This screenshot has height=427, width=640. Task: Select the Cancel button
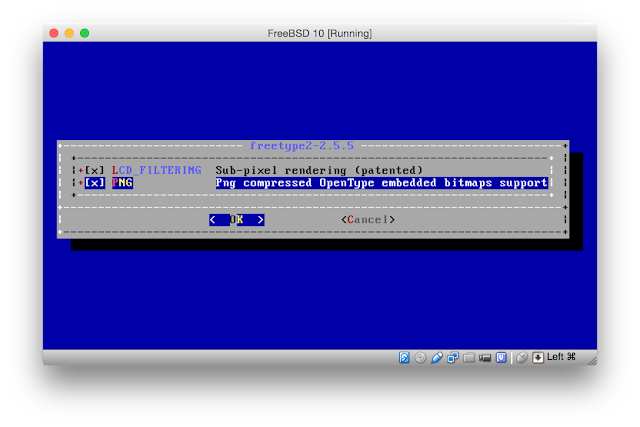click(x=368, y=220)
